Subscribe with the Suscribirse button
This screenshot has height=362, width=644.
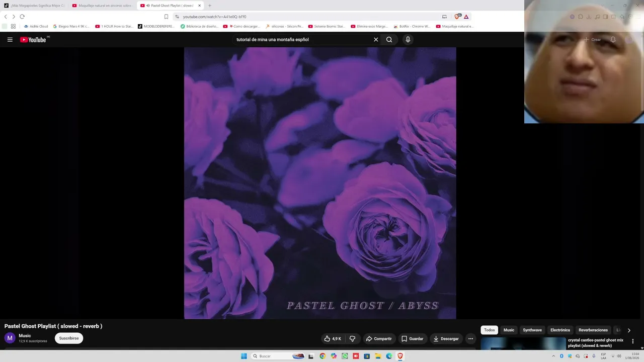tap(69, 338)
